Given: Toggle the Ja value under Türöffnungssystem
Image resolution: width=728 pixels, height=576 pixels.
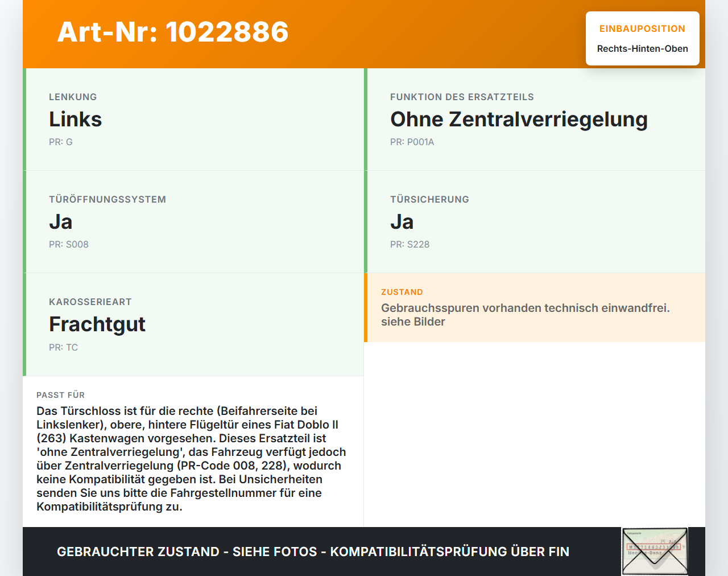Looking at the screenshot, I should pyautogui.click(x=60, y=221).
